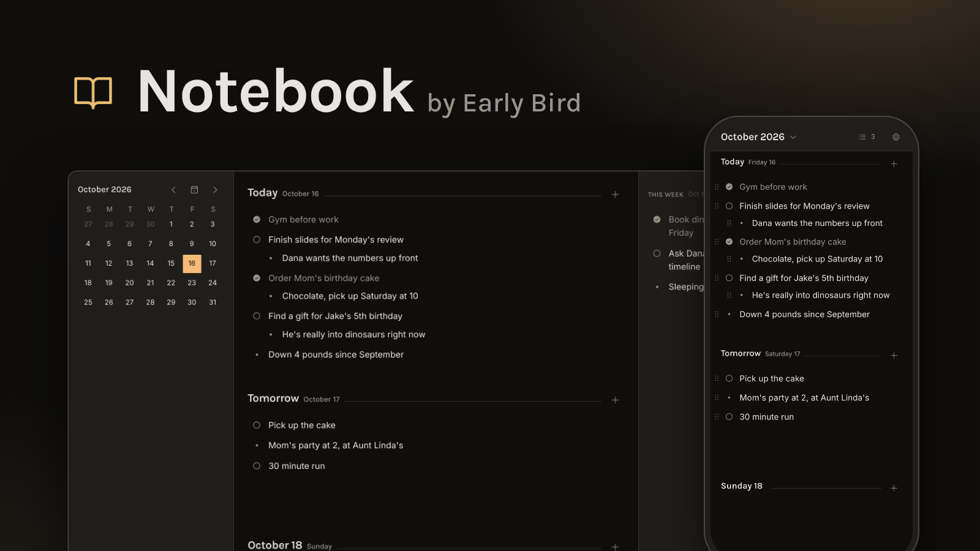Click 'Chocolate, pick up Saturday at 10' desktop note
The width and height of the screenshot is (980, 551).
coord(350,296)
